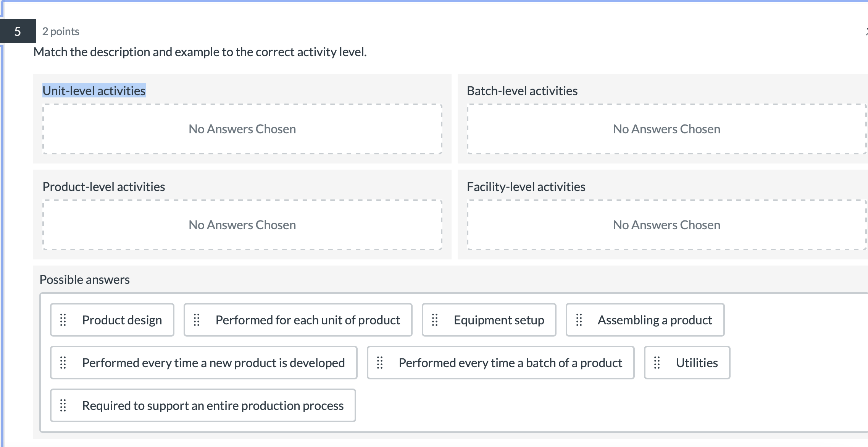Click Facility-level activities empty drop zone

click(666, 225)
